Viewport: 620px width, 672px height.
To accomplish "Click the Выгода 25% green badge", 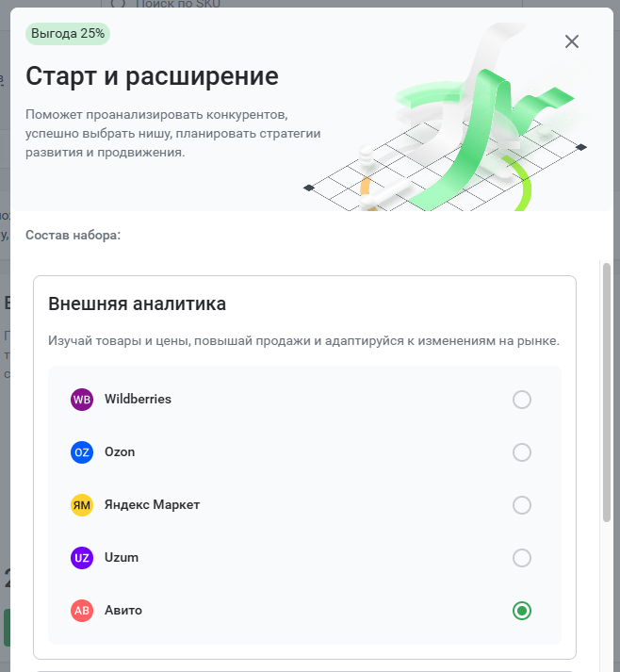I will [x=68, y=33].
